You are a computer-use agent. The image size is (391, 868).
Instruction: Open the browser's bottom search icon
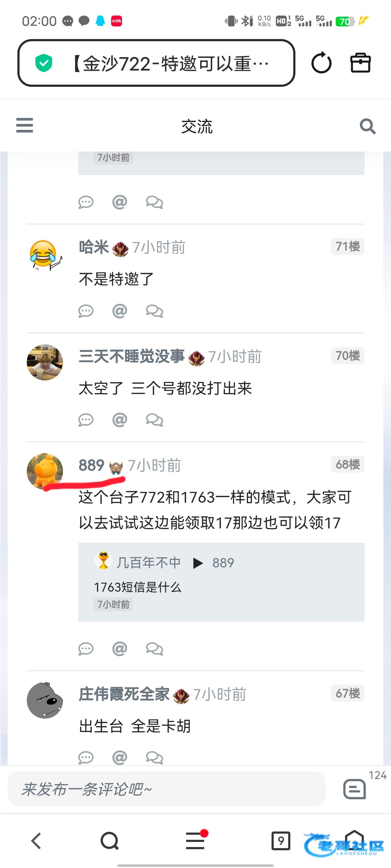click(x=110, y=841)
